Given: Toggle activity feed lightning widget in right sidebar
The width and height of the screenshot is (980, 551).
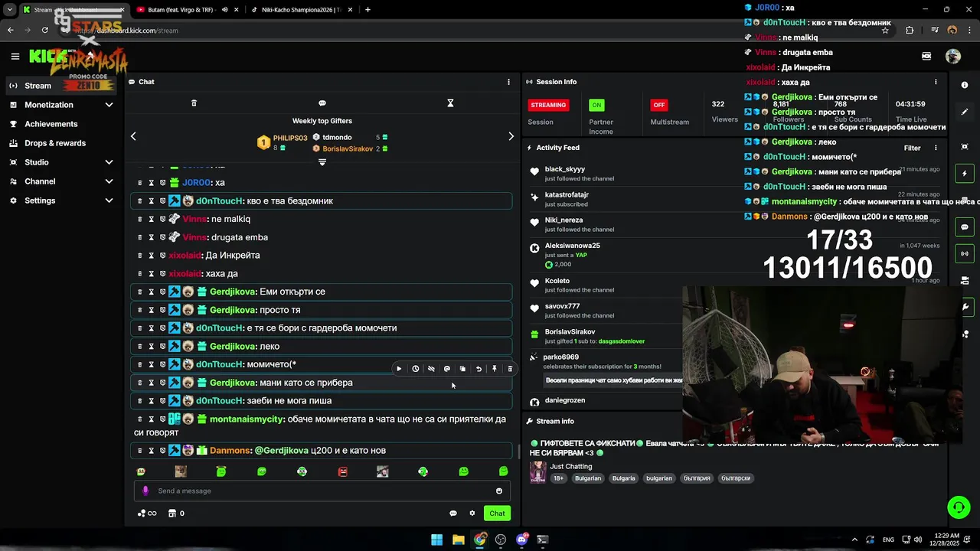Looking at the screenshot, I should tap(965, 174).
